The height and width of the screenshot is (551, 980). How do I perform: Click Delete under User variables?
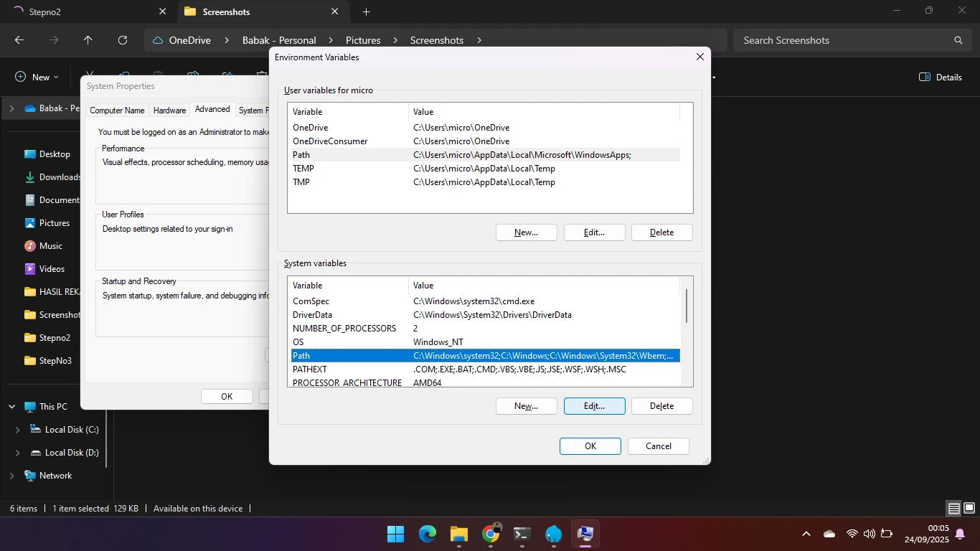[x=661, y=232]
